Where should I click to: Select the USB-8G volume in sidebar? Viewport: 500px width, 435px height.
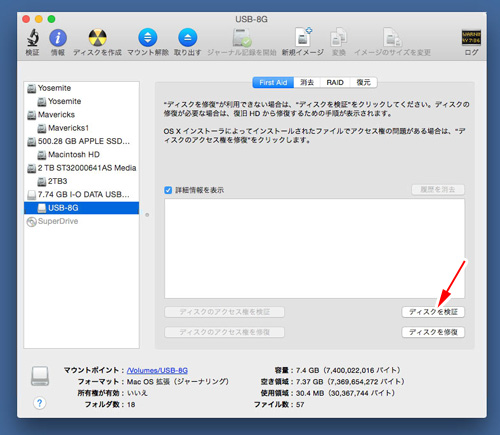pos(81,208)
